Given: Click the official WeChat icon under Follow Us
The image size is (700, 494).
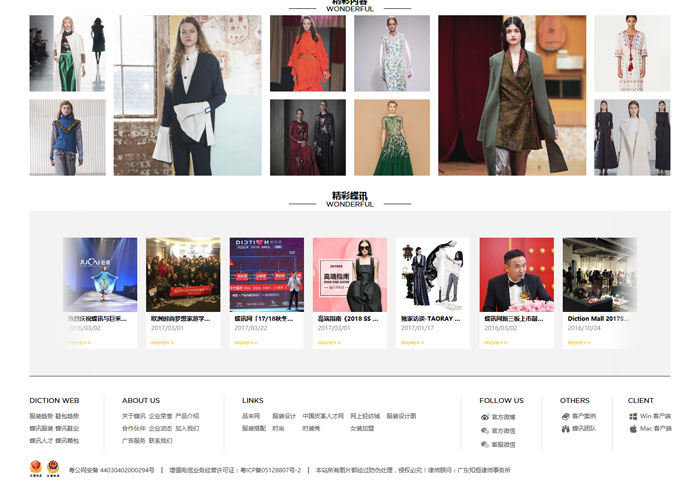Looking at the screenshot, I should (485, 431).
